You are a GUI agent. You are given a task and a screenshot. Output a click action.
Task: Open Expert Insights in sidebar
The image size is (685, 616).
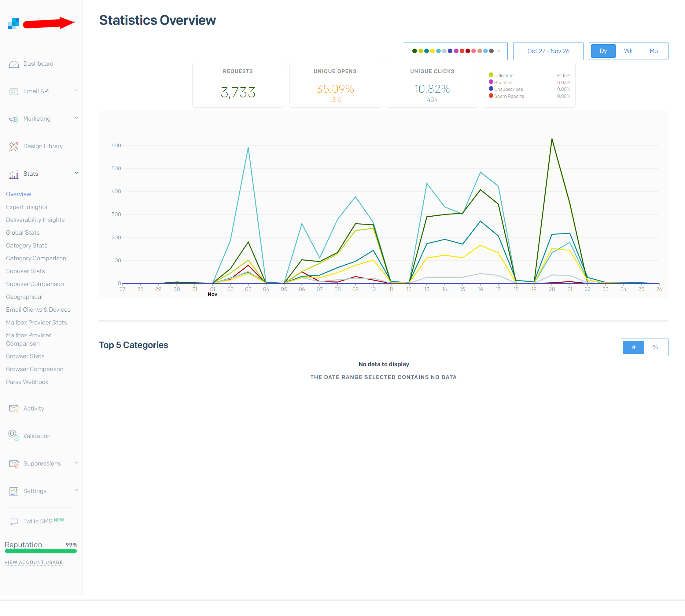(26, 207)
